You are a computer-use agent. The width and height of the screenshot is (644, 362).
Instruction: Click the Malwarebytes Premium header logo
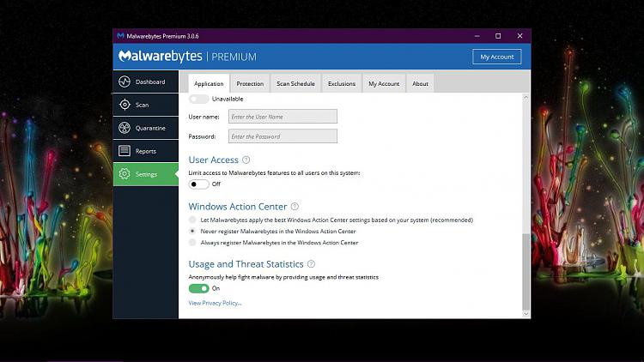187,57
